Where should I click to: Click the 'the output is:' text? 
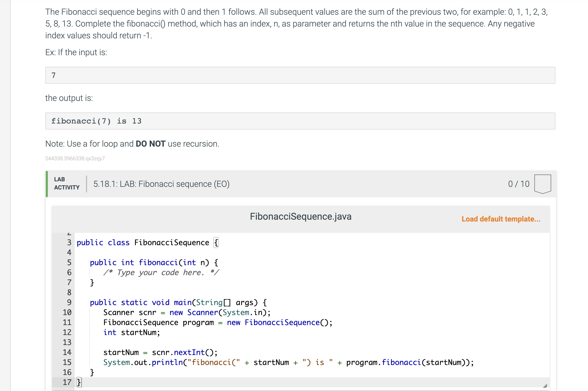69,98
